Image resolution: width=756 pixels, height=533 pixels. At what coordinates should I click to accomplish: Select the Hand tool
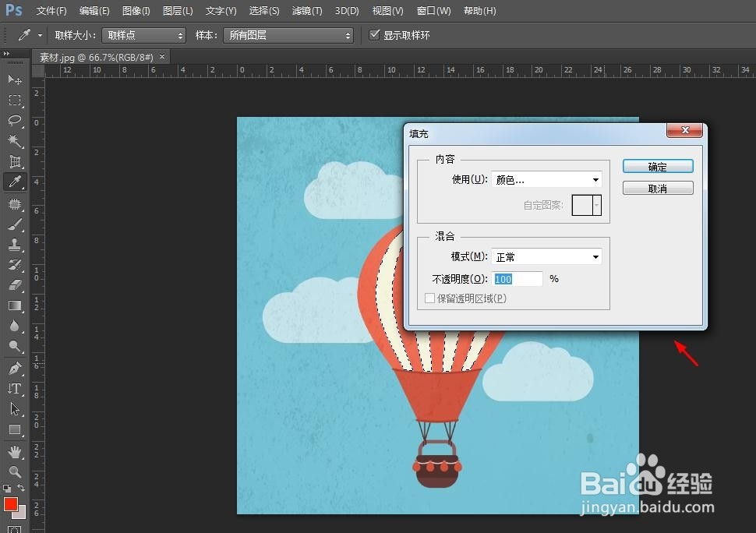15,451
